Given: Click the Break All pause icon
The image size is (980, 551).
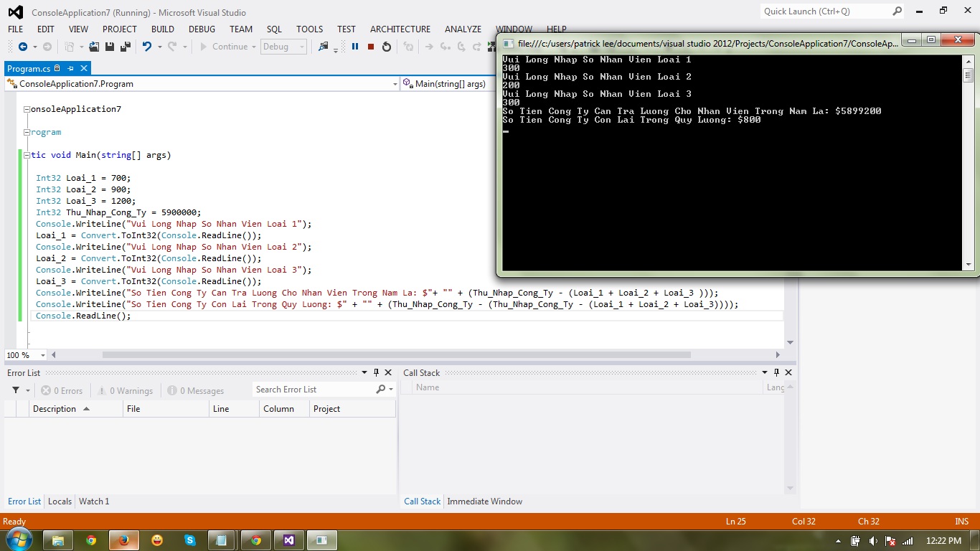Looking at the screenshot, I should [x=354, y=47].
